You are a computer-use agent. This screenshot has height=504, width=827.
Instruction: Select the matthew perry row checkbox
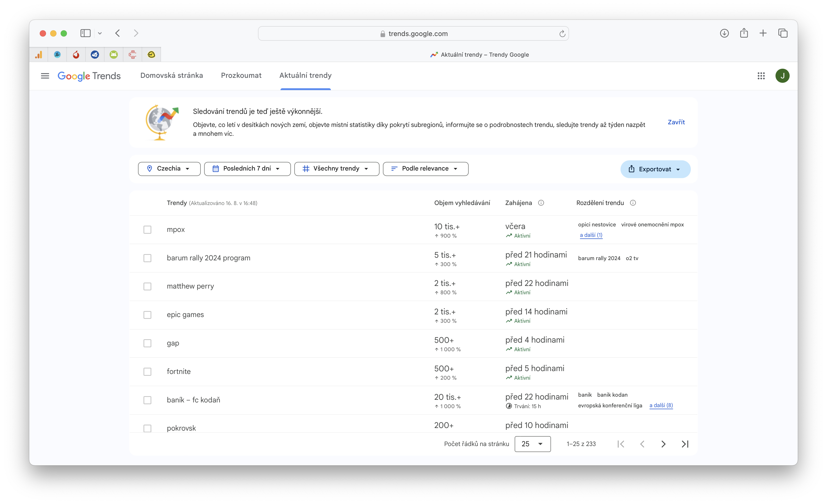point(147,286)
